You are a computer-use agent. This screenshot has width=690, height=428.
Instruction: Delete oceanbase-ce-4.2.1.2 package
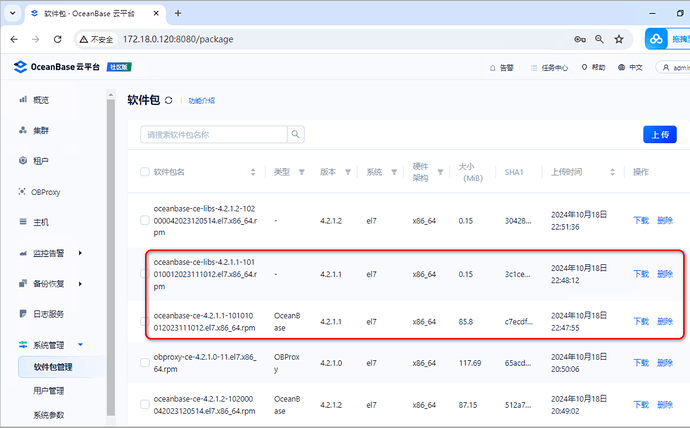pos(665,405)
